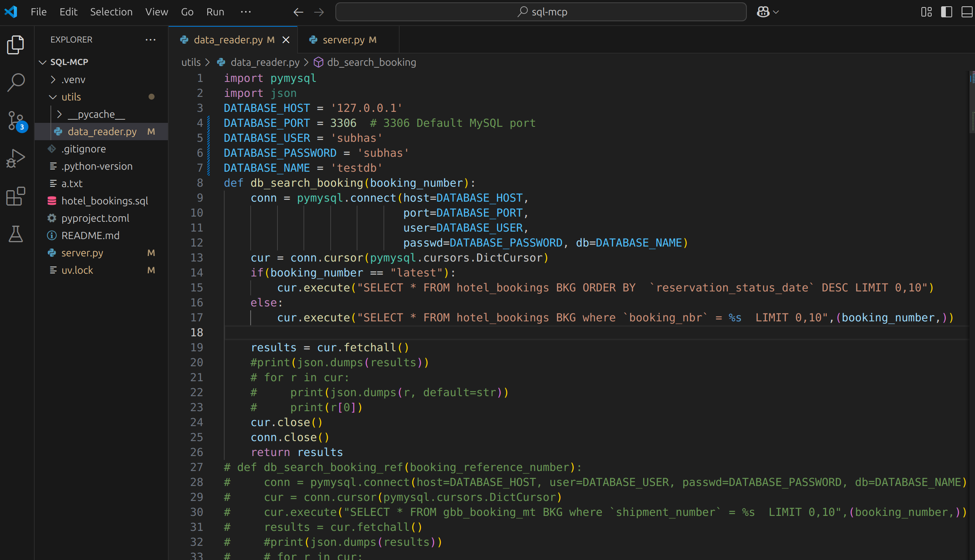
Task: Open the Explorer view in activity bar
Action: 16,45
